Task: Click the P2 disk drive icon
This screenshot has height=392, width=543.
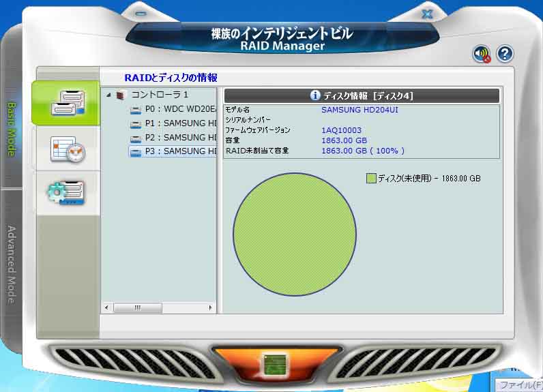Action: (x=136, y=138)
